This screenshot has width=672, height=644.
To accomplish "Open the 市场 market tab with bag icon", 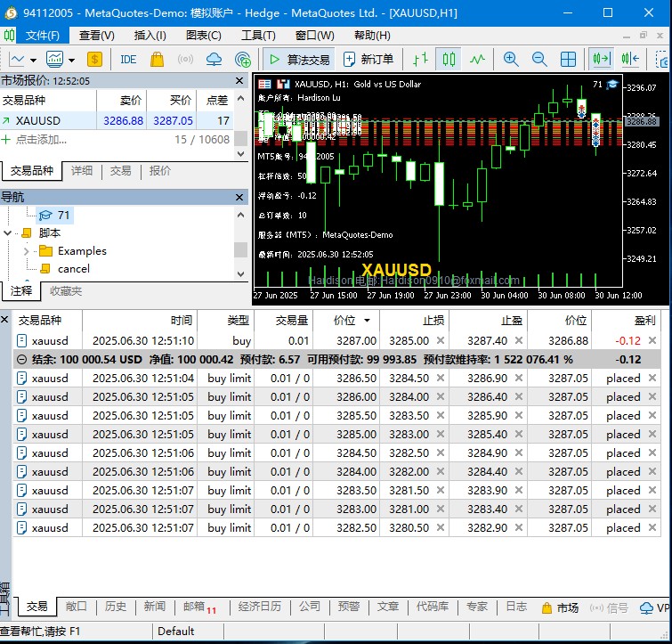I will click(x=560, y=607).
